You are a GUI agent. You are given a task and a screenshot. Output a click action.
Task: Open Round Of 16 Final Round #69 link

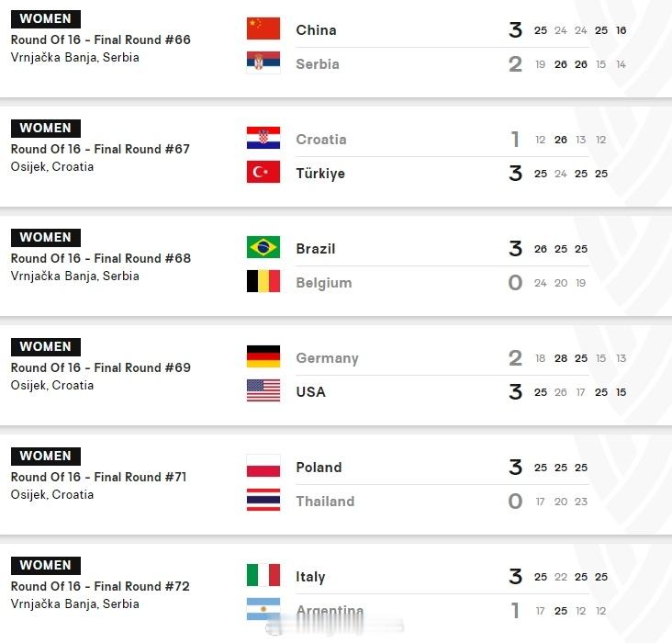point(101,368)
